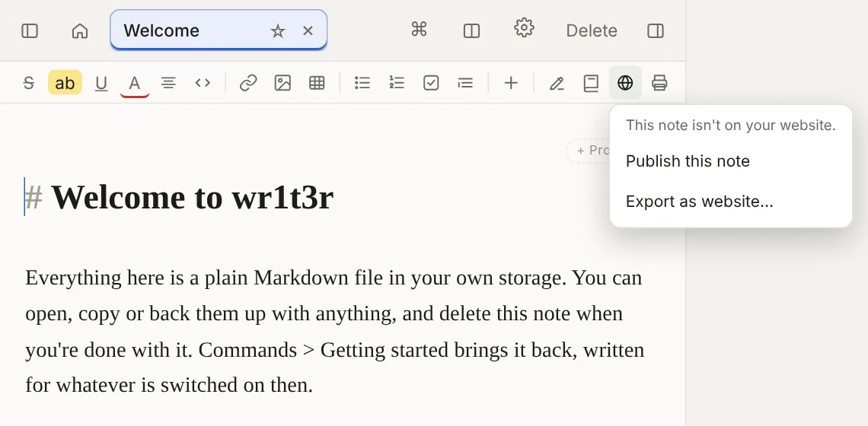Switch to book reading view
The height and width of the screenshot is (426, 868).
pyautogui.click(x=591, y=83)
